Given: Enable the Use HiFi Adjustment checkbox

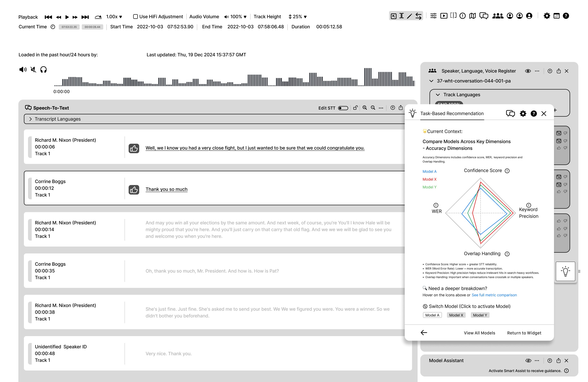Looking at the screenshot, I should tap(135, 17).
